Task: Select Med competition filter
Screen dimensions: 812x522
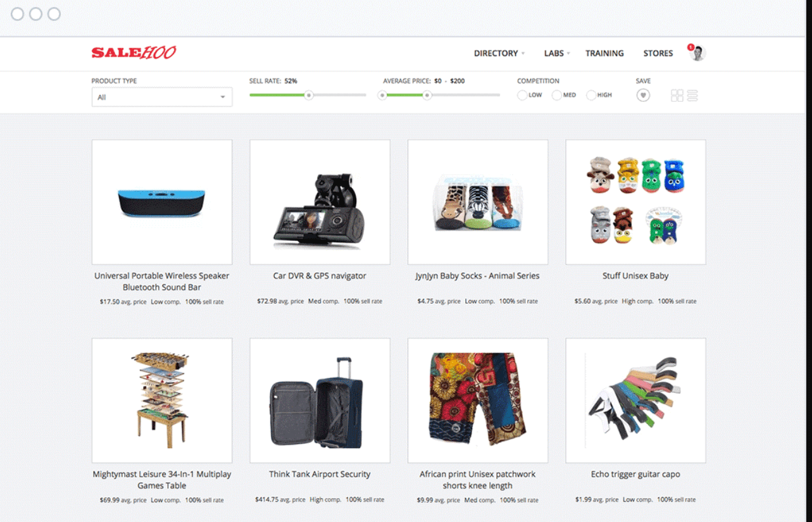Action: (x=564, y=95)
